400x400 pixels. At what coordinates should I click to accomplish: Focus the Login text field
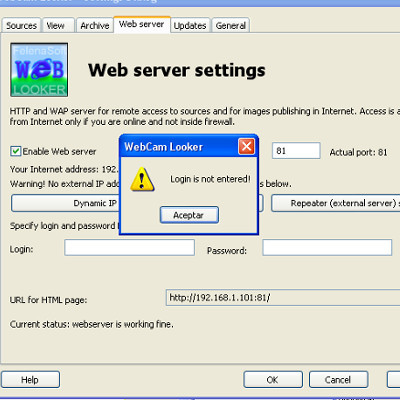129,248
